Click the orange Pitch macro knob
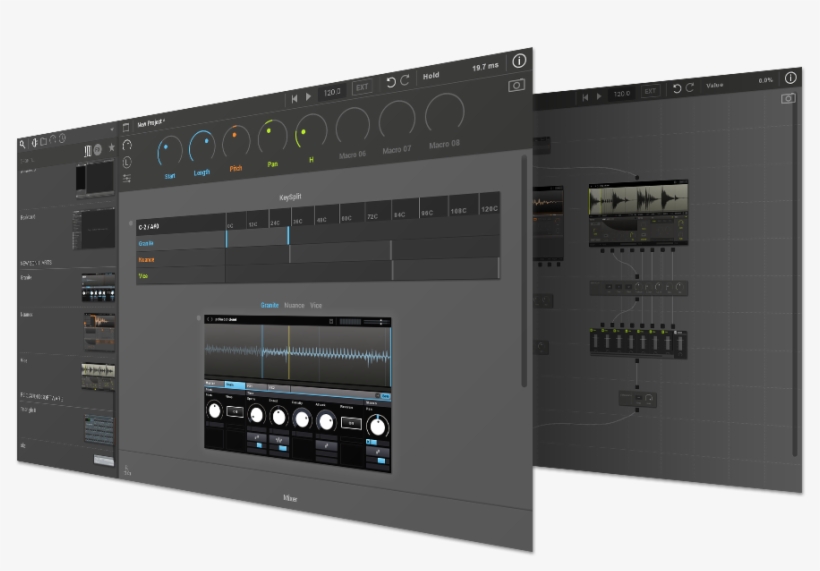The height and width of the screenshot is (571, 820). pos(236,143)
